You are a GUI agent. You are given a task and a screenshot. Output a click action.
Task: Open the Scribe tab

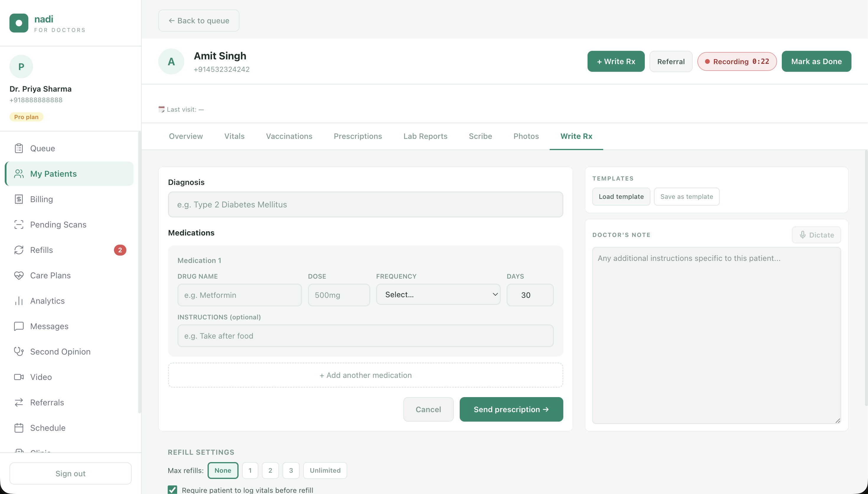click(x=480, y=136)
